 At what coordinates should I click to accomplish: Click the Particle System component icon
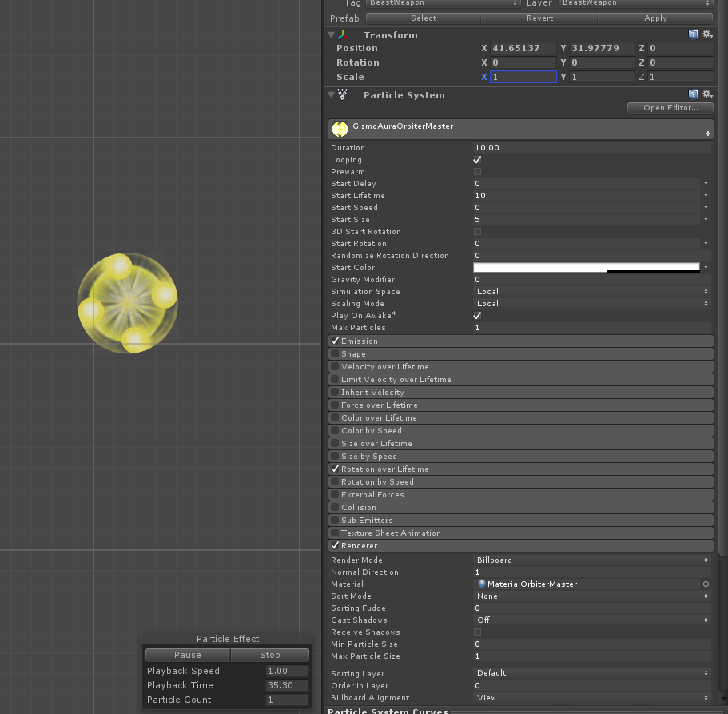tap(342, 94)
